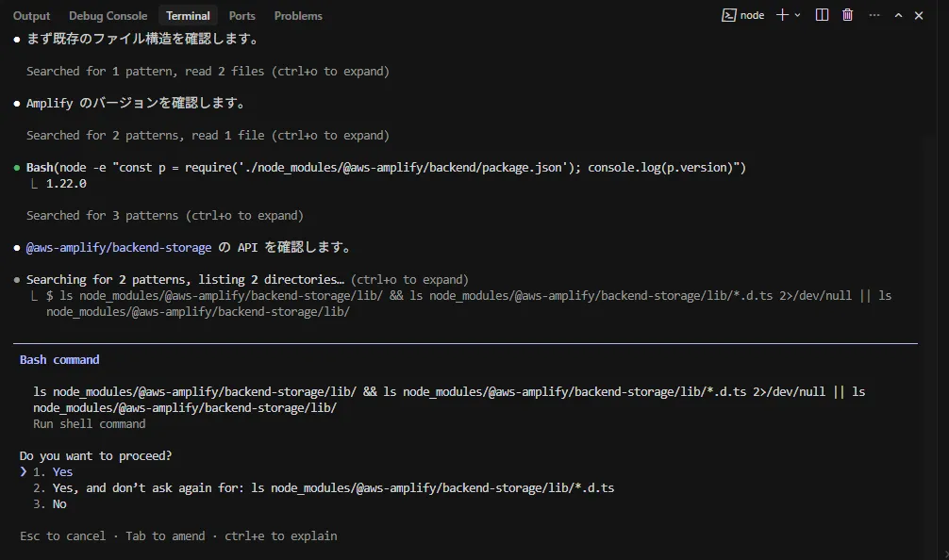
Task: Expand Searched for 3 patterns line
Action: (164, 215)
